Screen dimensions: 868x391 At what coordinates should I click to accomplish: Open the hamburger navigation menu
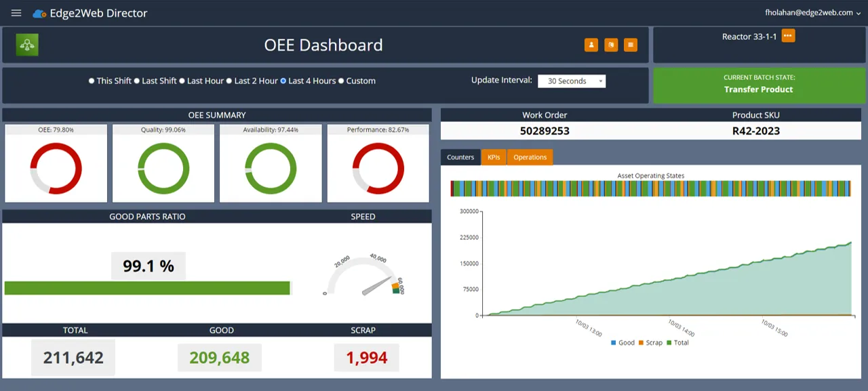pos(16,12)
